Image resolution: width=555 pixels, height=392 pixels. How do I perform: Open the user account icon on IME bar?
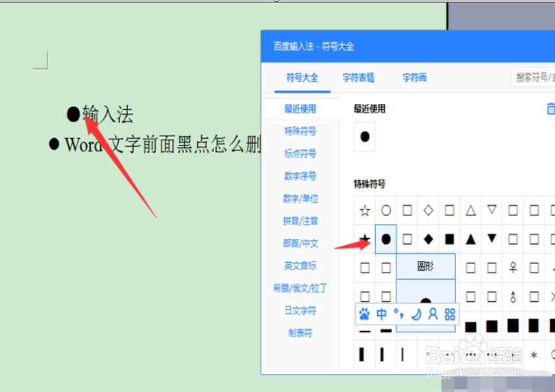pyautogui.click(x=433, y=314)
